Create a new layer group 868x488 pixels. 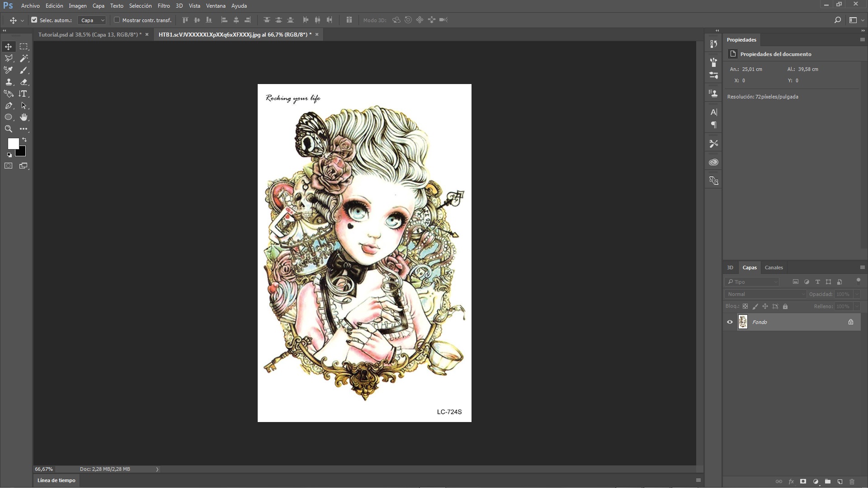[x=828, y=482]
